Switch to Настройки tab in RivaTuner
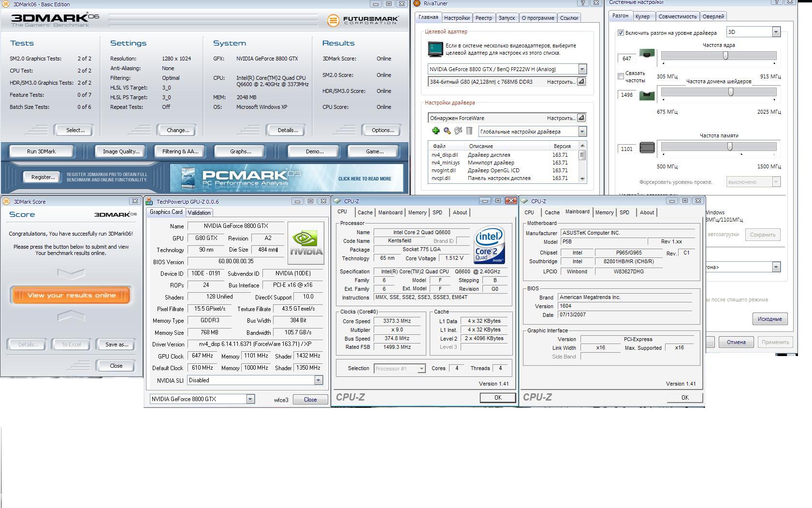Image resolution: width=812 pixels, height=508 pixels. click(457, 18)
